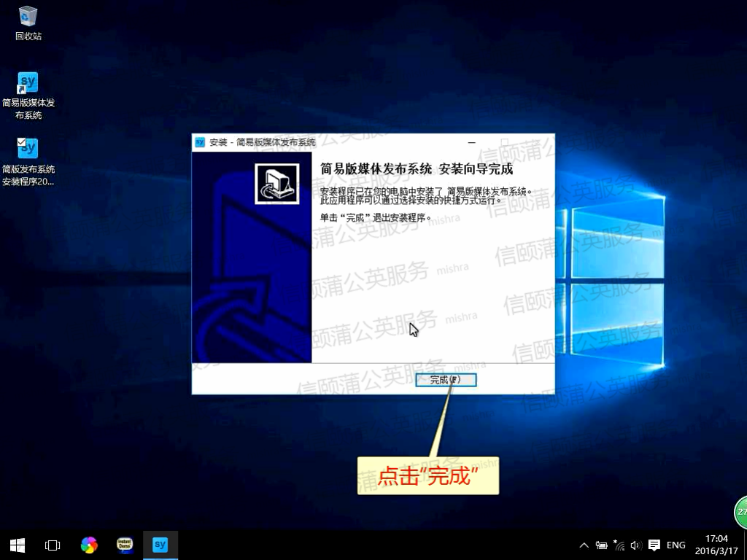747x560 pixels.
Task: Minimize the 安装 setup wizard window
Action: point(472,142)
